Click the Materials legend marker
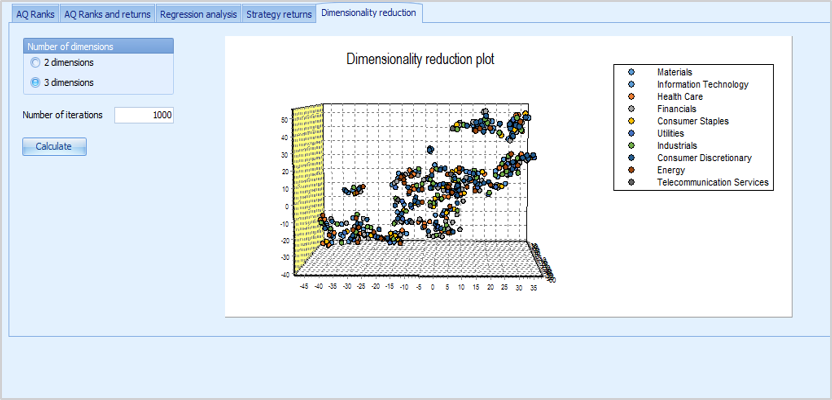This screenshot has height=400, width=832. click(630, 73)
